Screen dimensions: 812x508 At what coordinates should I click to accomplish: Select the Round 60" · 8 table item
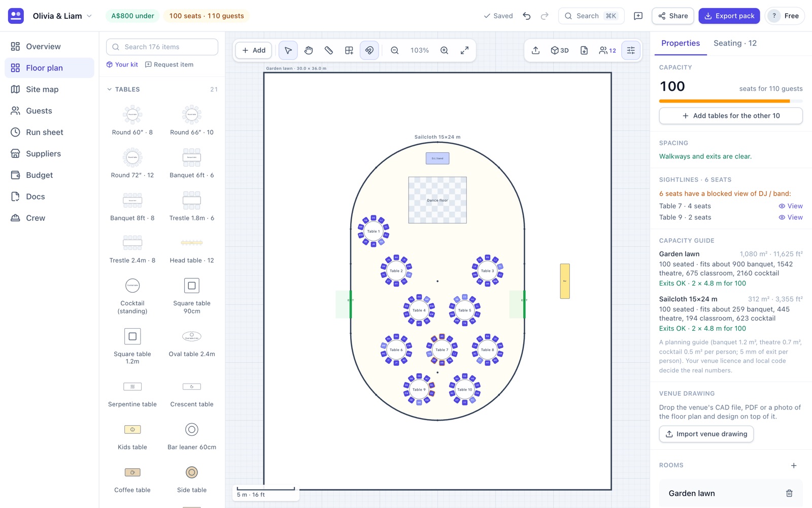click(132, 120)
